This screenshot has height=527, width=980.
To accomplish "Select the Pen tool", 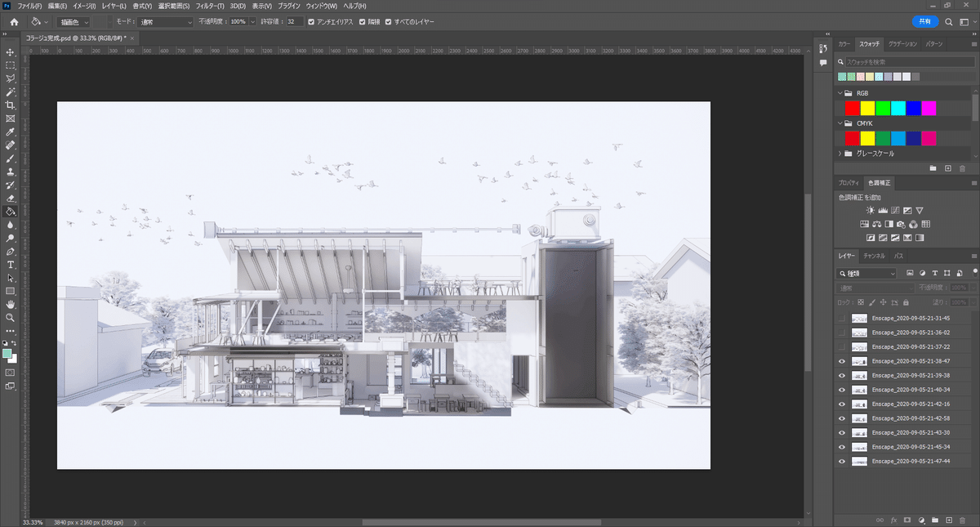I will click(x=11, y=251).
